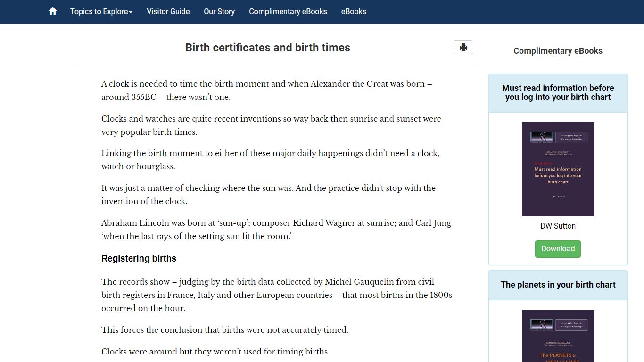
Task: Expand the Topics to Explore dropdown
Action: click(101, 11)
